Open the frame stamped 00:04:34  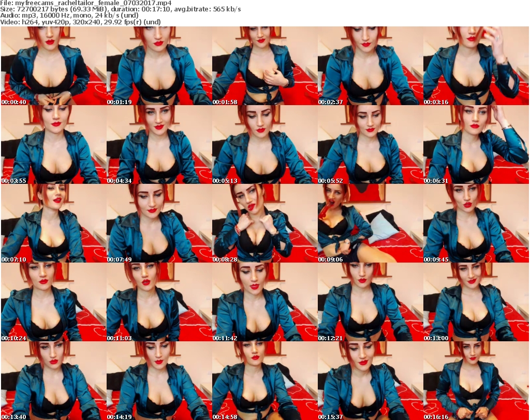click(x=159, y=144)
